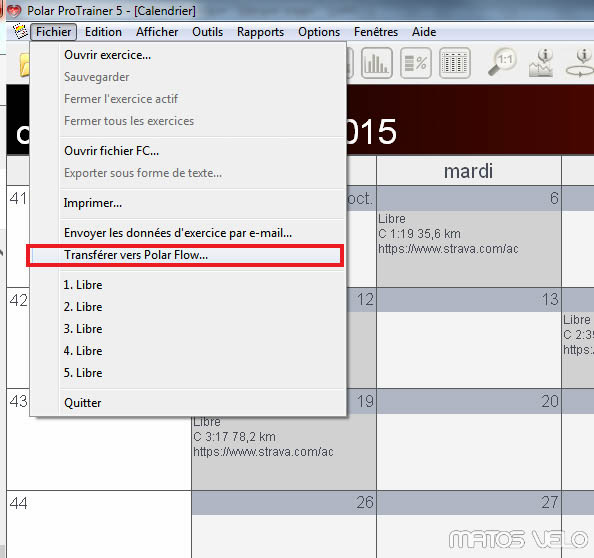Open recent file 3. Libre
The height and width of the screenshot is (558, 594).
click(x=188, y=329)
